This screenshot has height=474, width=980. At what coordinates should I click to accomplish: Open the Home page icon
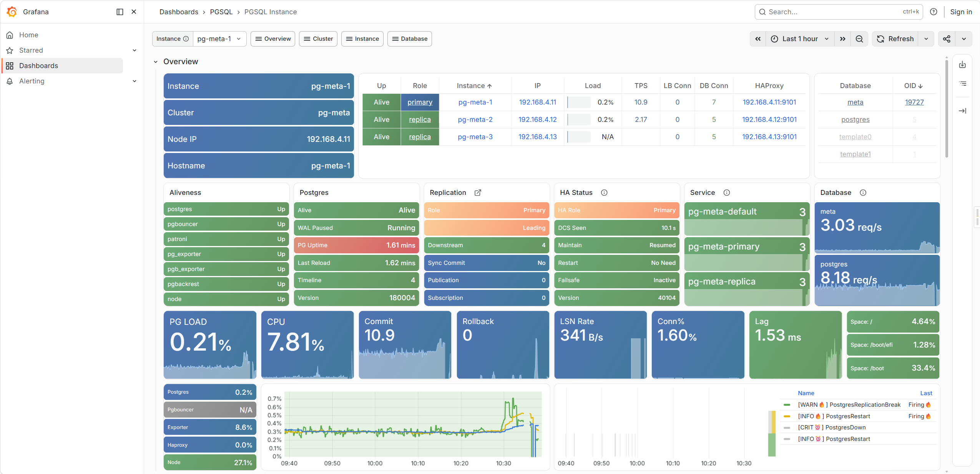(x=10, y=35)
